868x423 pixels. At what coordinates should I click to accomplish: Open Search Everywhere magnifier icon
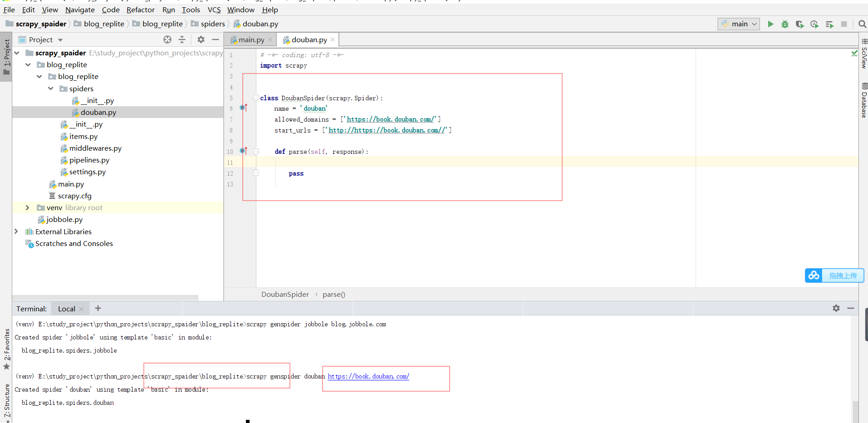pyautogui.click(x=862, y=24)
